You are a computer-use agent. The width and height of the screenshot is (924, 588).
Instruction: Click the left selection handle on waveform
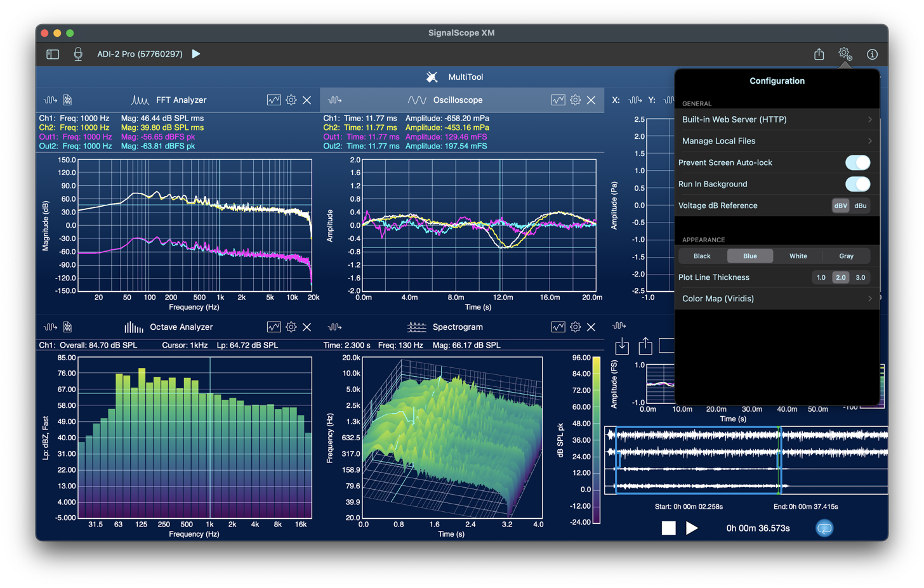pos(617,460)
